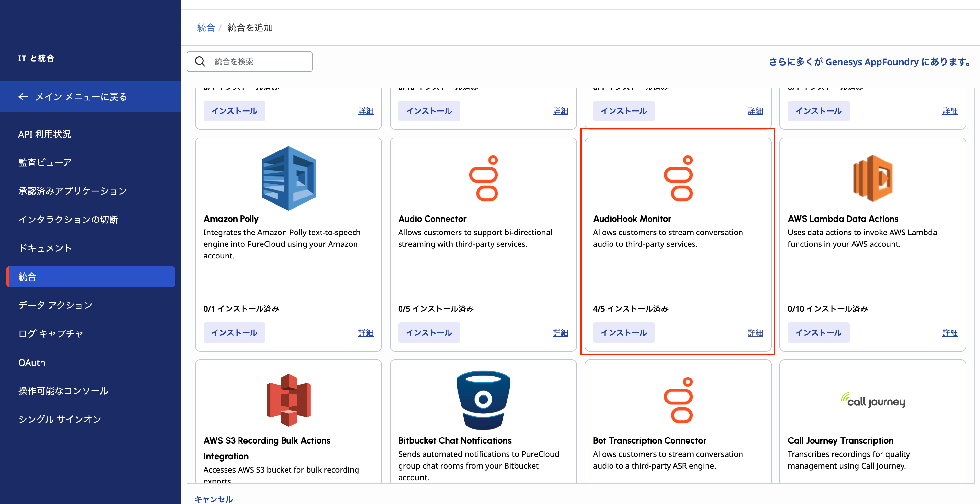Click the 4/5 インストール済み count
The width and height of the screenshot is (980, 504).
click(x=631, y=309)
